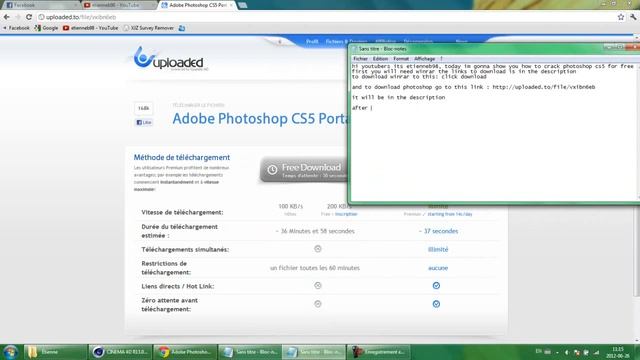
Task: Click the volume icon in system tray
Action: click(x=567, y=352)
